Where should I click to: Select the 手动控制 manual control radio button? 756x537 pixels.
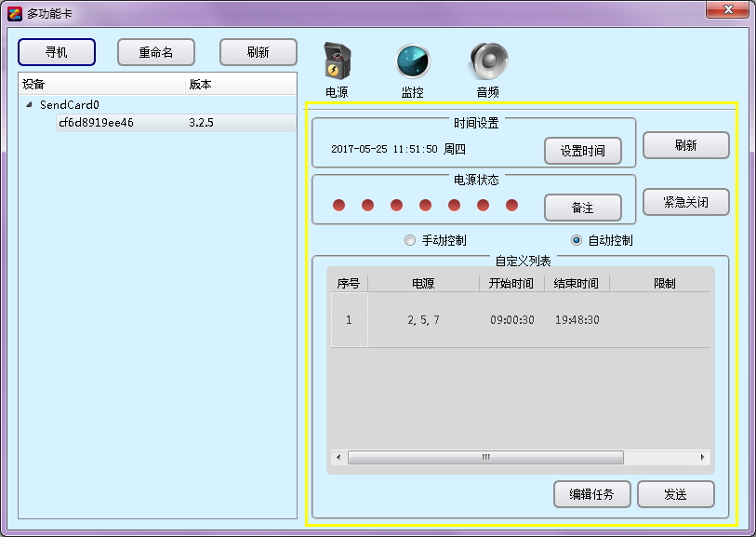410,240
